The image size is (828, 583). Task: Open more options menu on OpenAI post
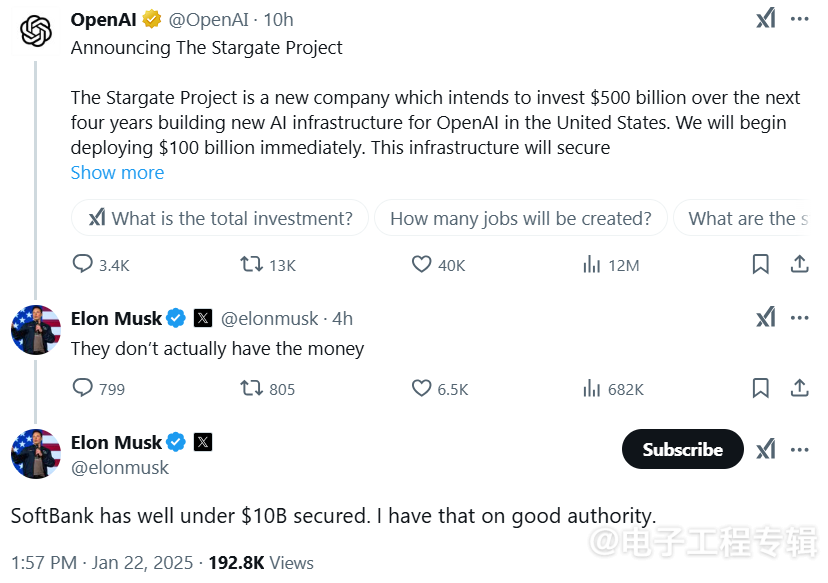tap(799, 19)
